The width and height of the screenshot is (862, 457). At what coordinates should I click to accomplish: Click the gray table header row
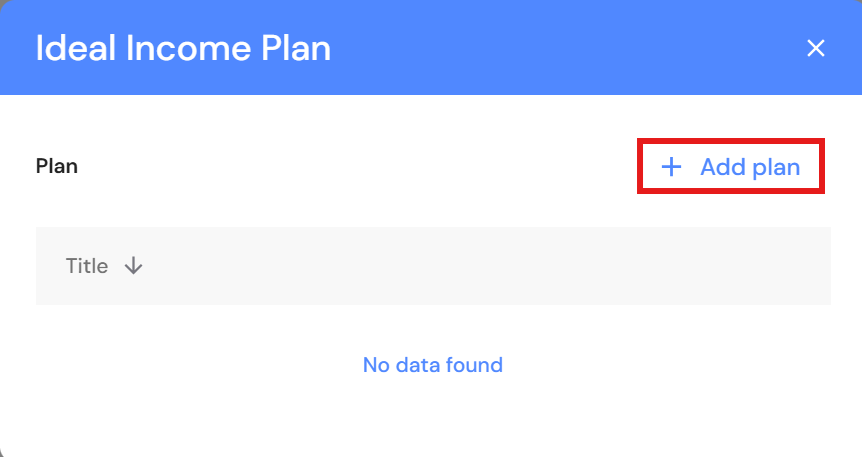click(480, 266)
